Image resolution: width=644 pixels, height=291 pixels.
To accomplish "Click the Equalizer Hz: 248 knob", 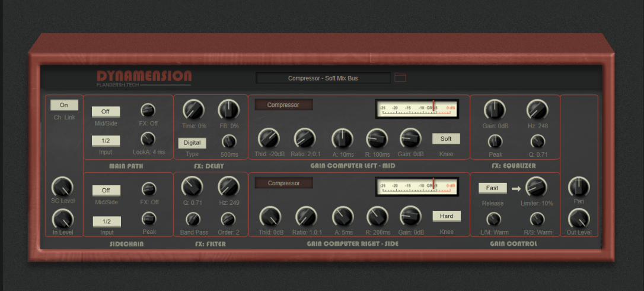I will (x=538, y=110).
